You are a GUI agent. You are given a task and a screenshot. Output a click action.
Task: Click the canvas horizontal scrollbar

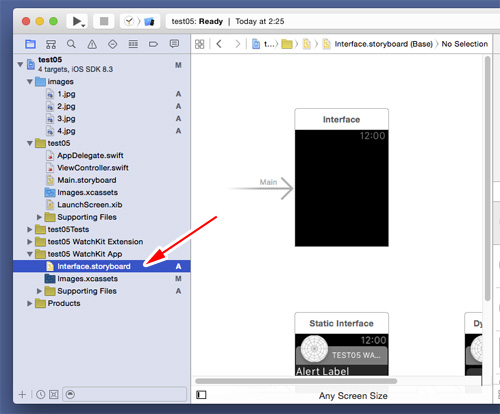point(296,381)
